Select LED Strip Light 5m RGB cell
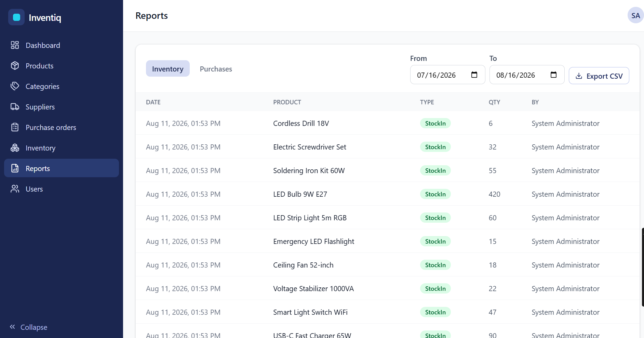Image resolution: width=644 pixels, height=338 pixels. [310, 218]
